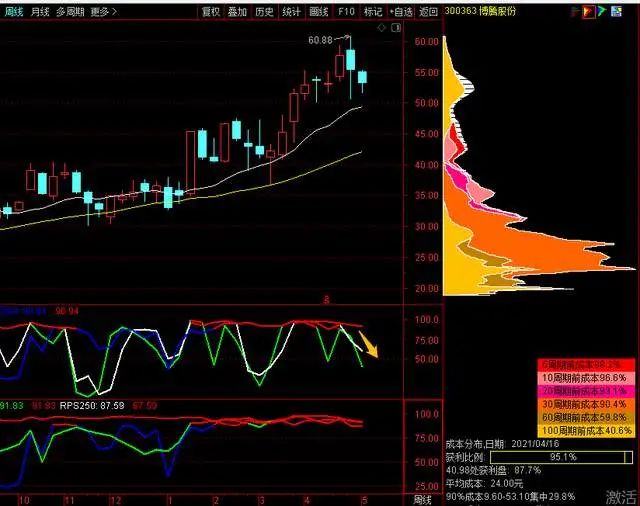
Task: Click the 成本分布 date 2021/04/16 text
Action: click(x=502, y=444)
